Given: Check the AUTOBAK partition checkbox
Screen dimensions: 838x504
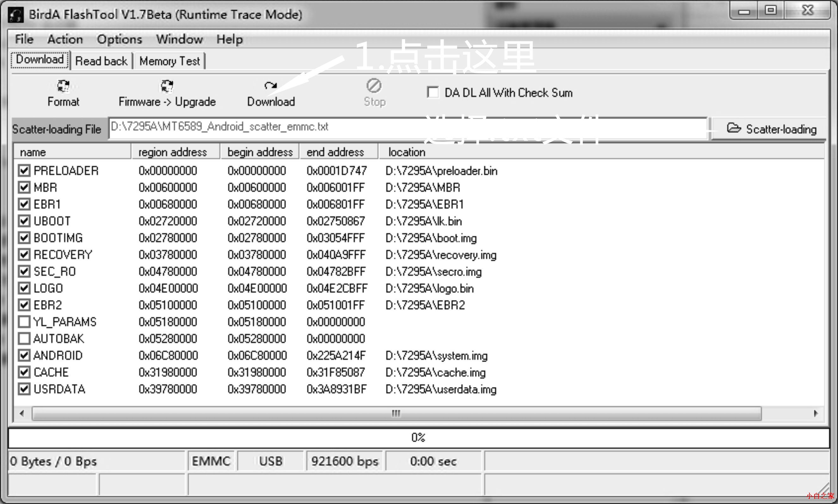Looking at the screenshot, I should pyautogui.click(x=24, y=339).
